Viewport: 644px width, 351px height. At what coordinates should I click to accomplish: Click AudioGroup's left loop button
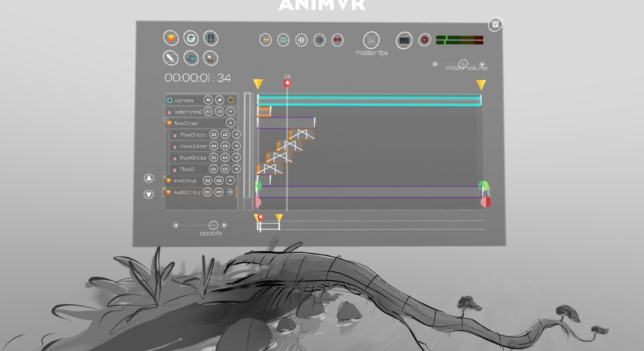(208, 192)
